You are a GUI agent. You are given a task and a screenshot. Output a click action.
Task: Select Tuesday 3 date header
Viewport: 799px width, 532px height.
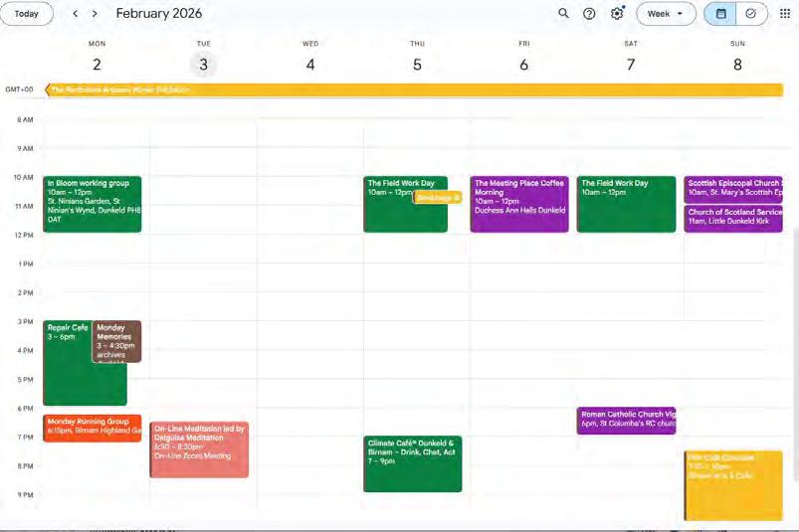(203, 65)
